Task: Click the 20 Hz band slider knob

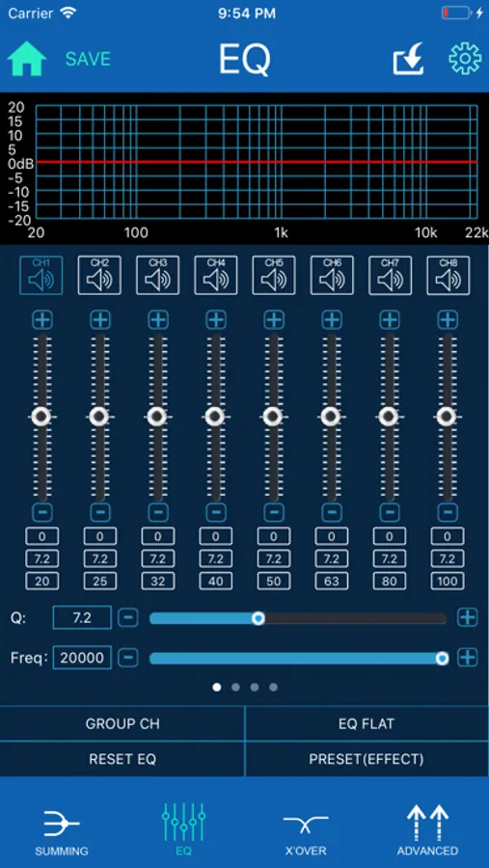Action: coord(41,417)
